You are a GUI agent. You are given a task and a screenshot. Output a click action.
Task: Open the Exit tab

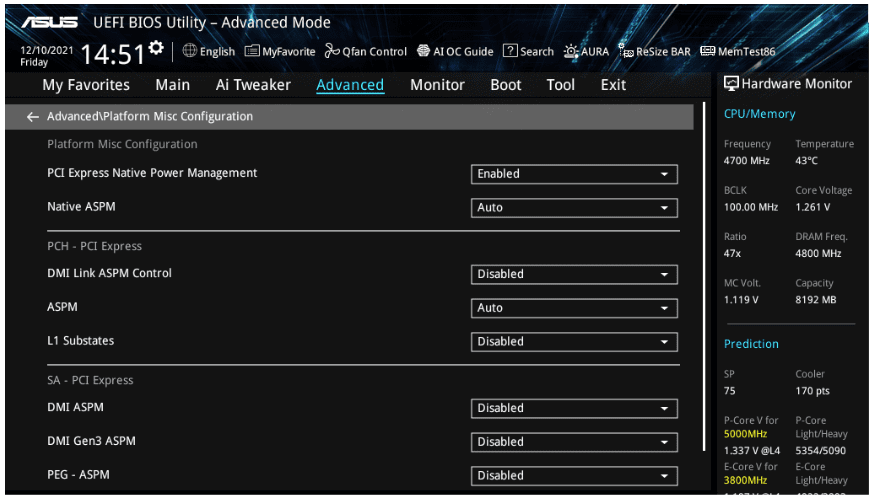coord(613,85)
